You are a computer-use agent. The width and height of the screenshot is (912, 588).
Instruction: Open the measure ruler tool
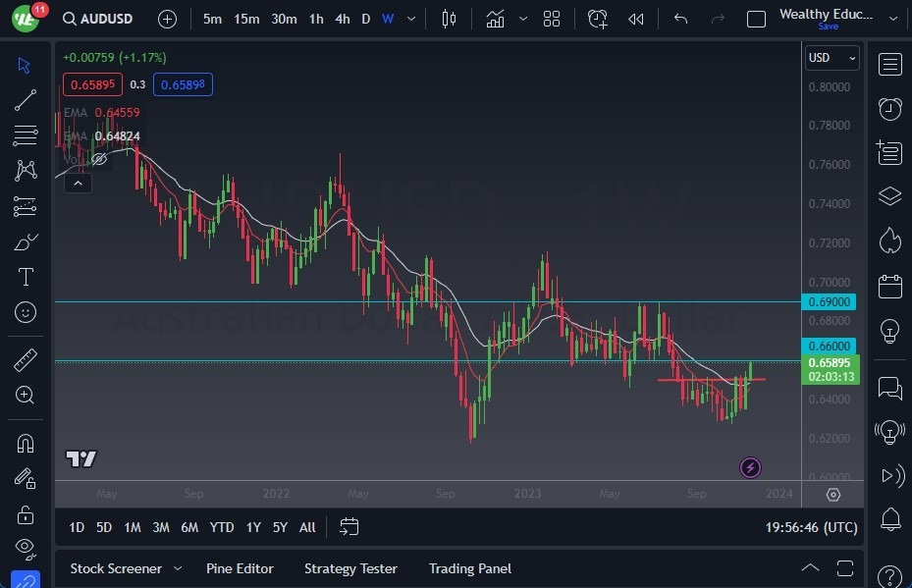(x=25, y=360)
